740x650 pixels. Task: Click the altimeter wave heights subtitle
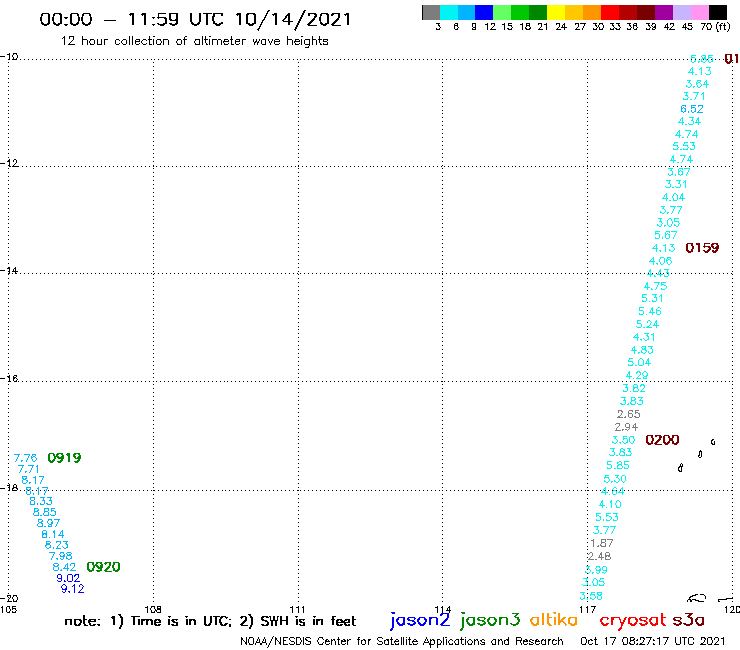point(194,41)
